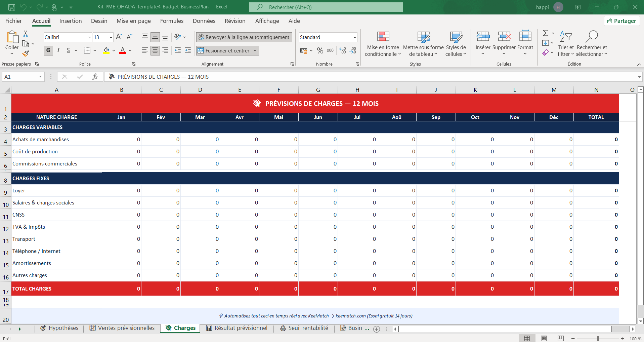
Task: Add new sheet plus icon
Action: [377, 329]
